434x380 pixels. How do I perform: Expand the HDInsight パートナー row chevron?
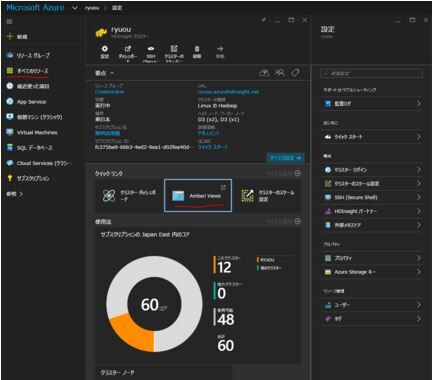[x=419, y=211]
